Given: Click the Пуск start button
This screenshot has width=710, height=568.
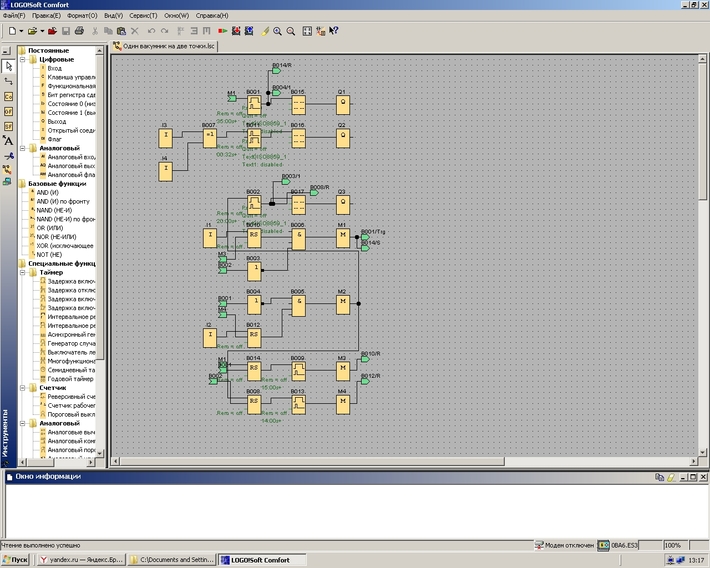Looking at the screenshot, I should click(x=15, y=560).
